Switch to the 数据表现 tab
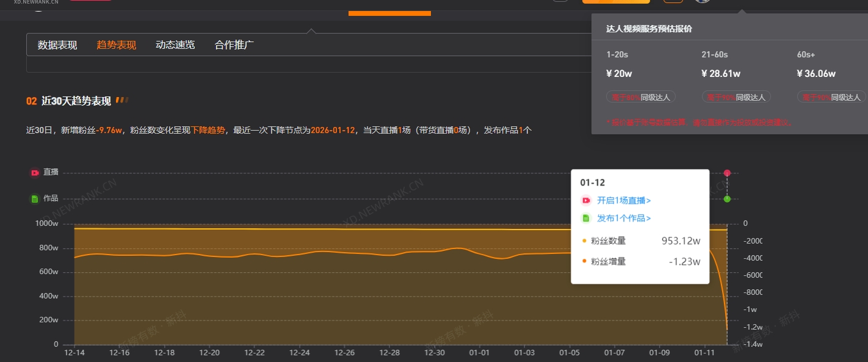Image resolution: width=868 pixels, height=362 pixels. 57,45
